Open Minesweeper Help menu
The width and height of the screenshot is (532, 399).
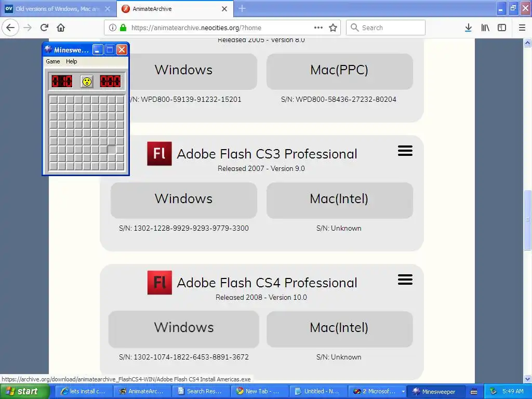71,61
